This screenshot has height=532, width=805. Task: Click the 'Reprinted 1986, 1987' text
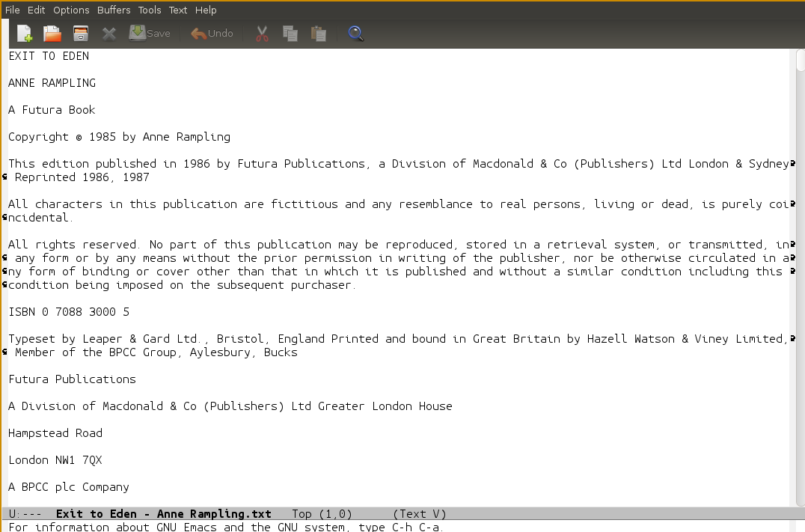[82, 177]
